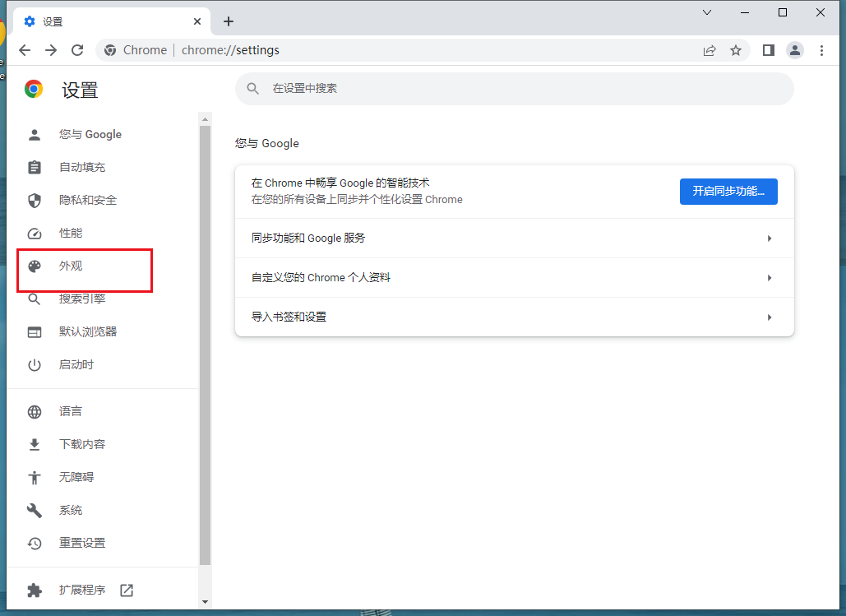Click the sidebar scrollbar thumb
The image size is (846, 616).
point(205,345)
